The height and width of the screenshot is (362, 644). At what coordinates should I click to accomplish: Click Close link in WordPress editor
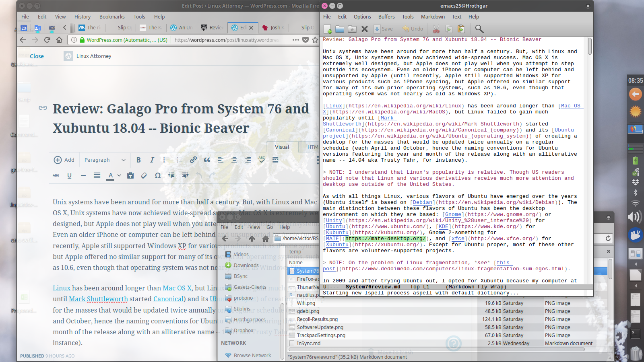tap(37, 56)
